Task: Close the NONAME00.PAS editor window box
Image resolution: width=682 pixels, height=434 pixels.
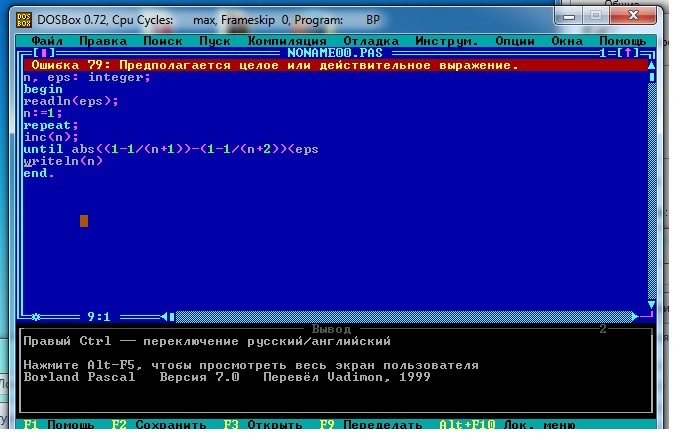Action: [x=41, y=53]
